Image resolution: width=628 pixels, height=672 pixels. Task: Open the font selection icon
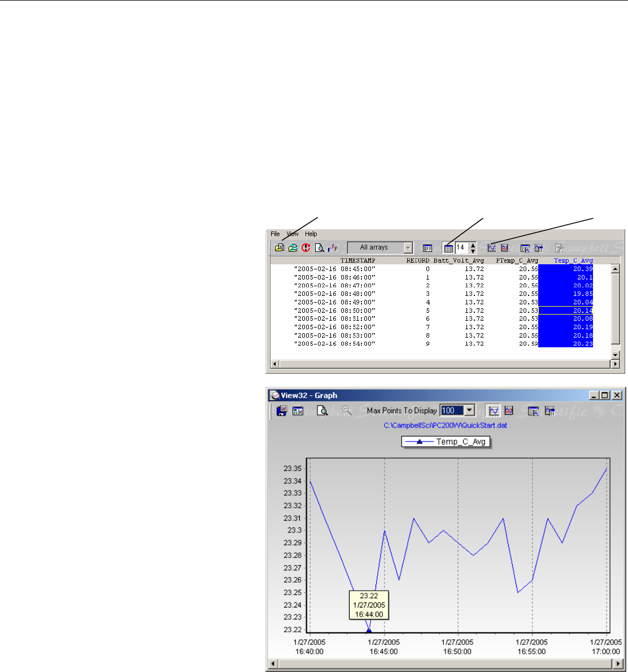tap(333, 248)
